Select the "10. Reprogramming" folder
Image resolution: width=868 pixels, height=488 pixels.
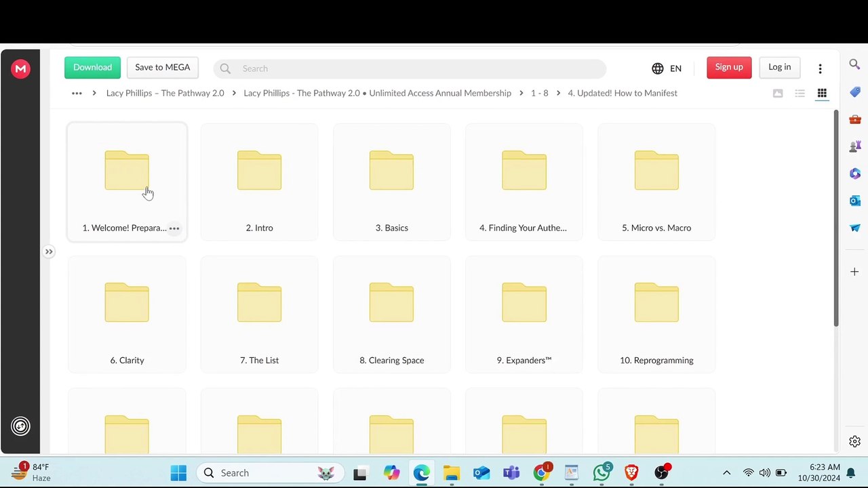coord(656,314)
